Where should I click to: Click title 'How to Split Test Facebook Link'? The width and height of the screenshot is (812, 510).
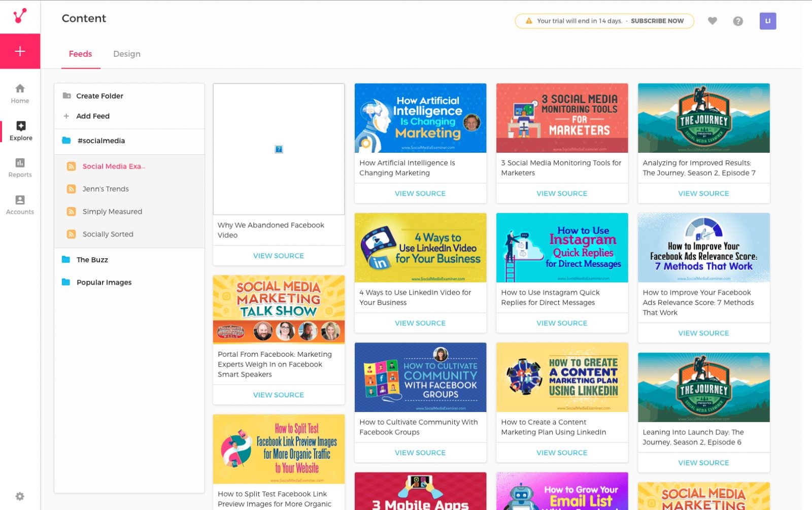(x=275, y=499)
